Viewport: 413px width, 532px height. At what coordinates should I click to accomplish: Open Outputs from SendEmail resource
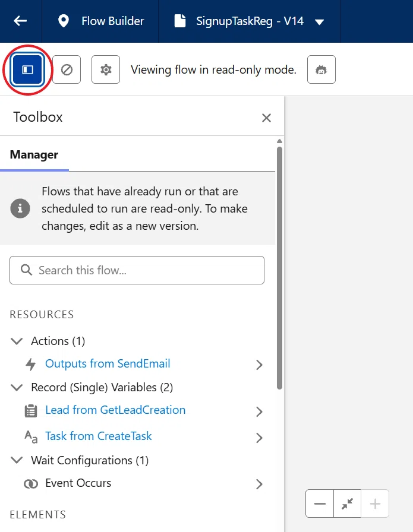coord(108,364)
